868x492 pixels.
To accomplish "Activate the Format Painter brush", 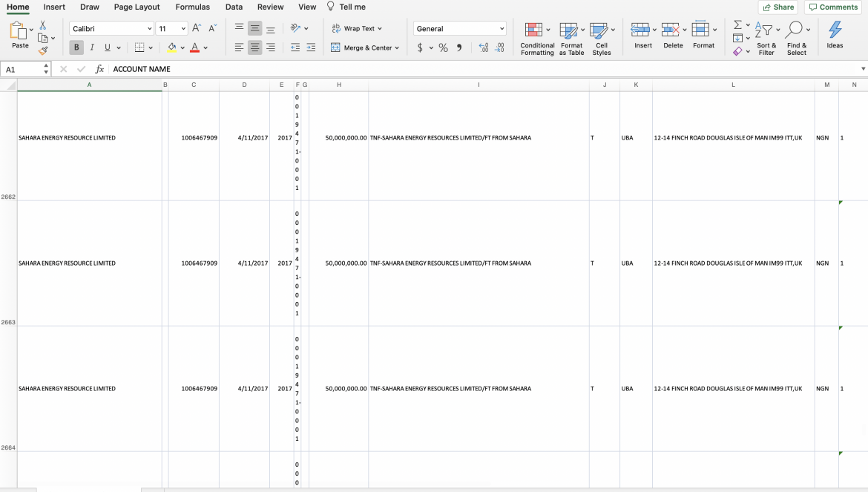I will (x=42, y=50).
